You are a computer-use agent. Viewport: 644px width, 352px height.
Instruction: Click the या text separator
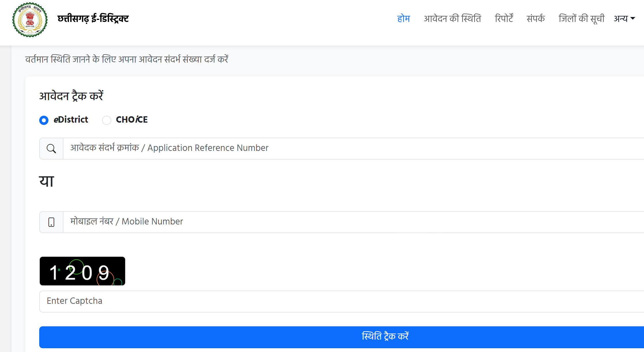[46, 181]
